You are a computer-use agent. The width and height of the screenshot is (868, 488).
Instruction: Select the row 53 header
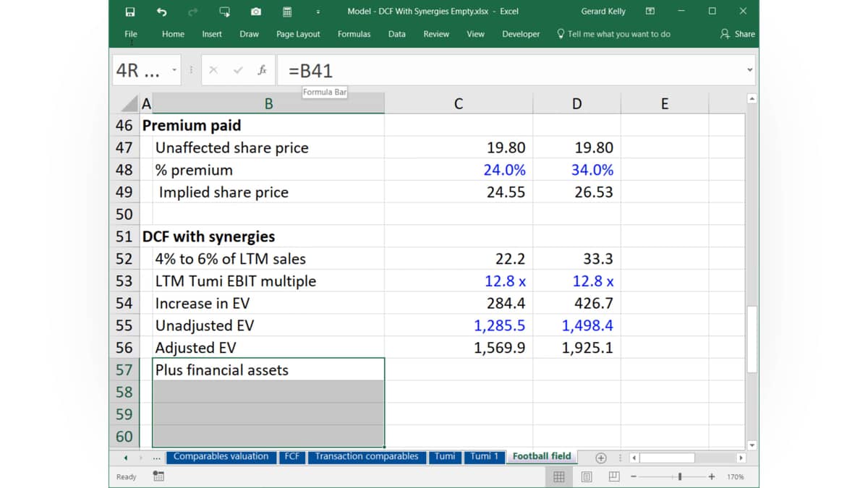coord(124,281)
